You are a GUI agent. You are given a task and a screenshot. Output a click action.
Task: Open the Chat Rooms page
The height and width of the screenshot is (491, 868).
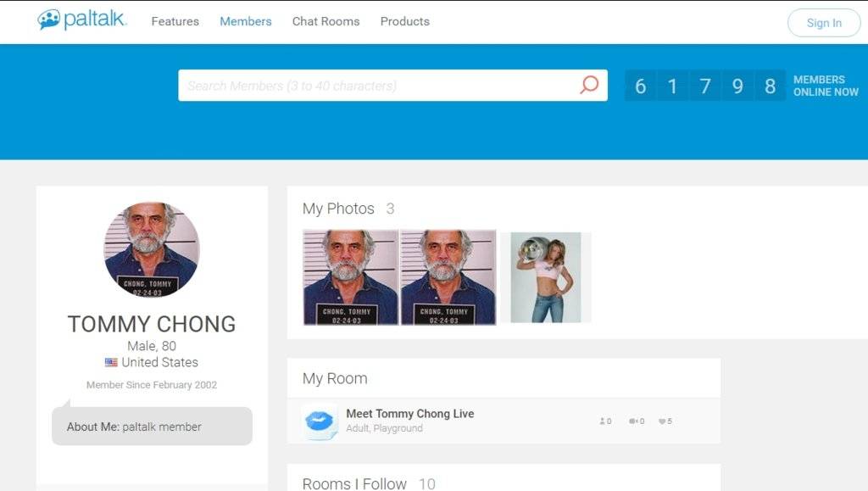click(326, 21)
